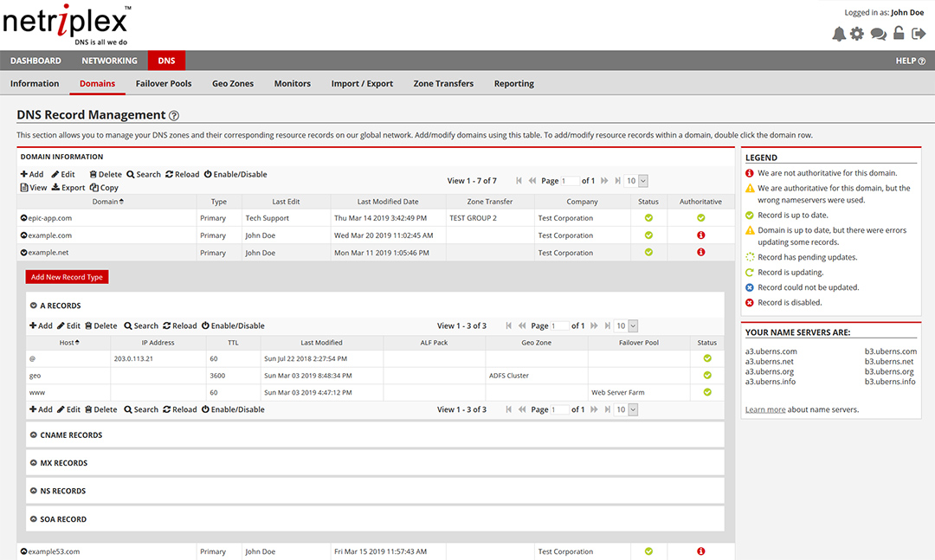Open the NETWORKING main menu
This screenshot has width=935, height=560.
coord(109,61)
